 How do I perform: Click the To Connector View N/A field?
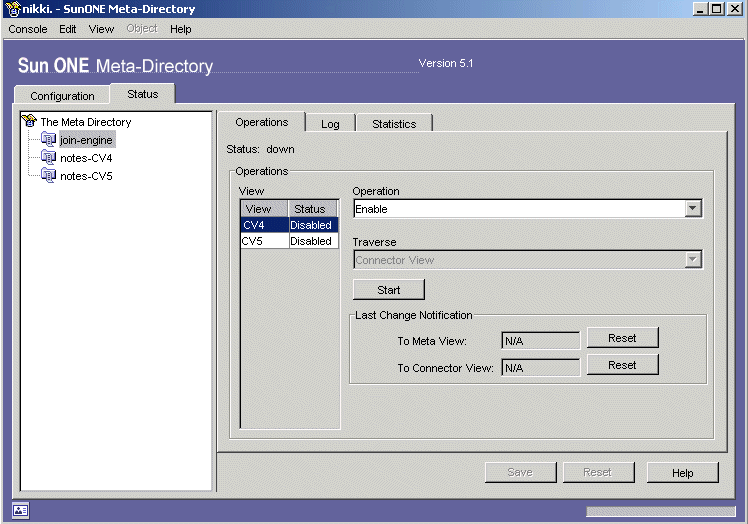pyautogui.click(x=540, y=368)
